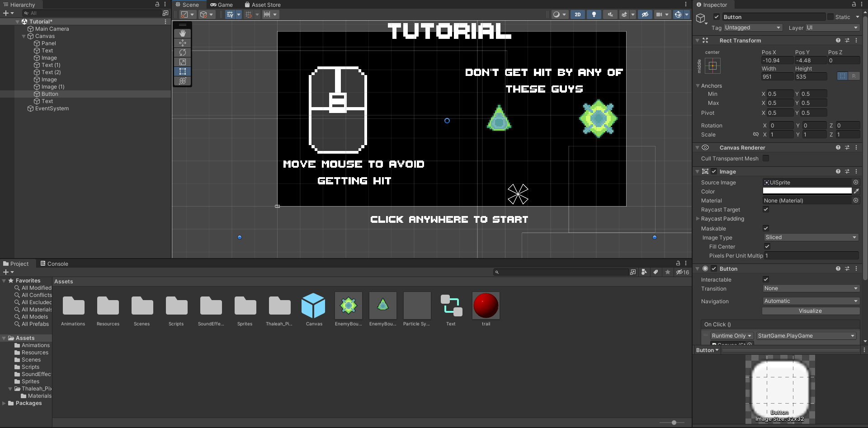Select the Transform tool
The width and height of the screenshot is (868, 428).
(x=183, y=81)
